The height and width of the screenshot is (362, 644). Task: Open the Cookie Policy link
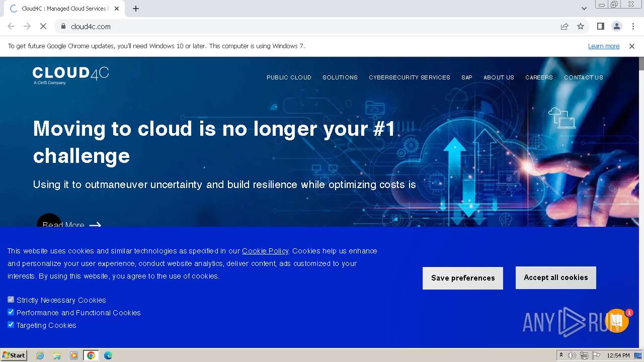265,251
